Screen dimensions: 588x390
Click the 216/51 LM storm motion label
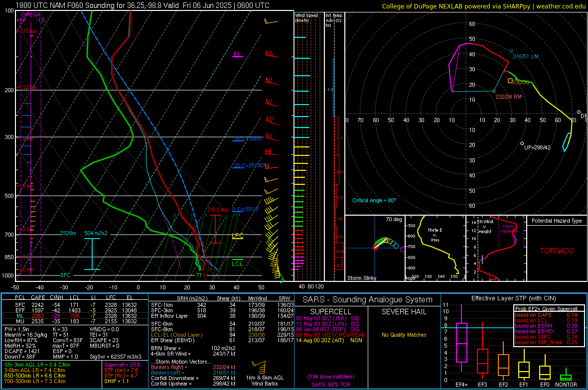(525, 56)
